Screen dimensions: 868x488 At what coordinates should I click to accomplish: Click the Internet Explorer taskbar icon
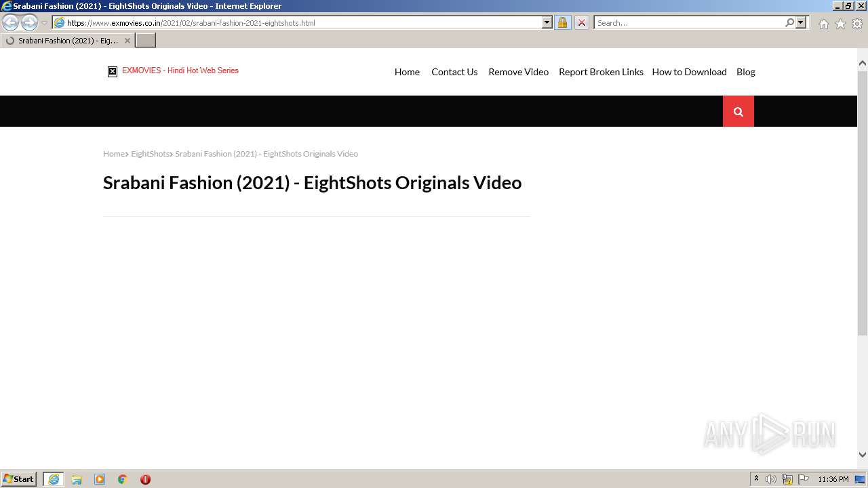pos(54,479)
